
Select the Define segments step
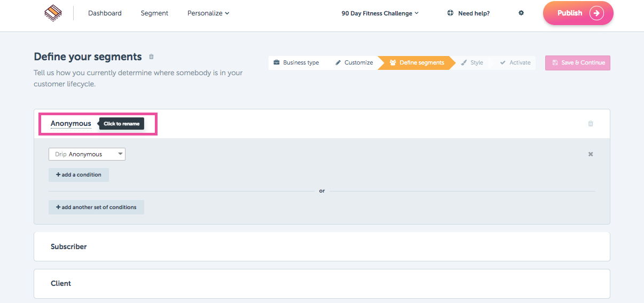[x=417, y=63]
